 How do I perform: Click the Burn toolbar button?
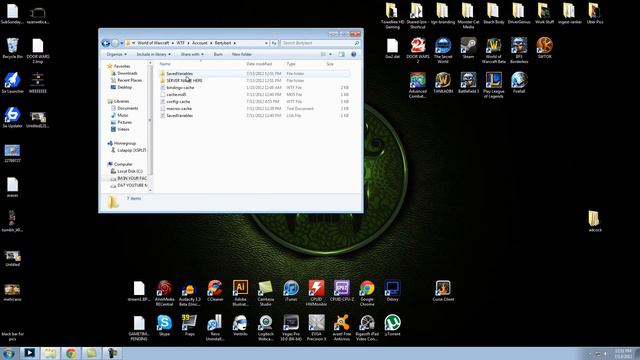click(218, 54)
